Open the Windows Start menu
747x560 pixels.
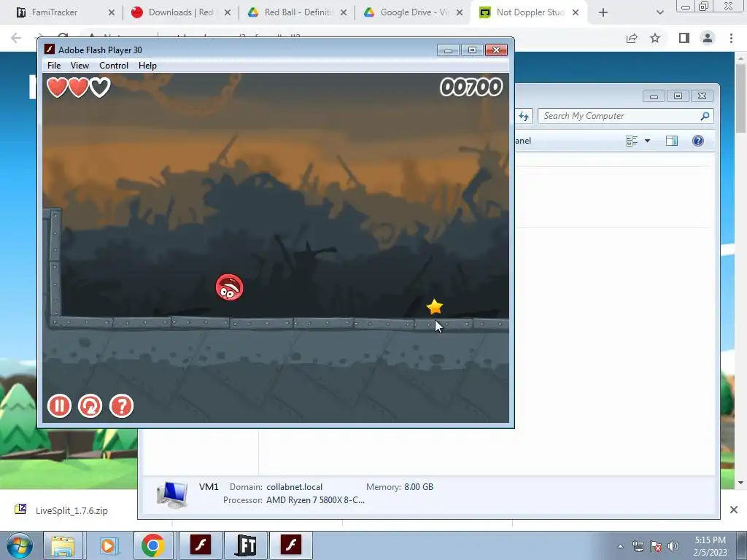[x=20, y=545]
